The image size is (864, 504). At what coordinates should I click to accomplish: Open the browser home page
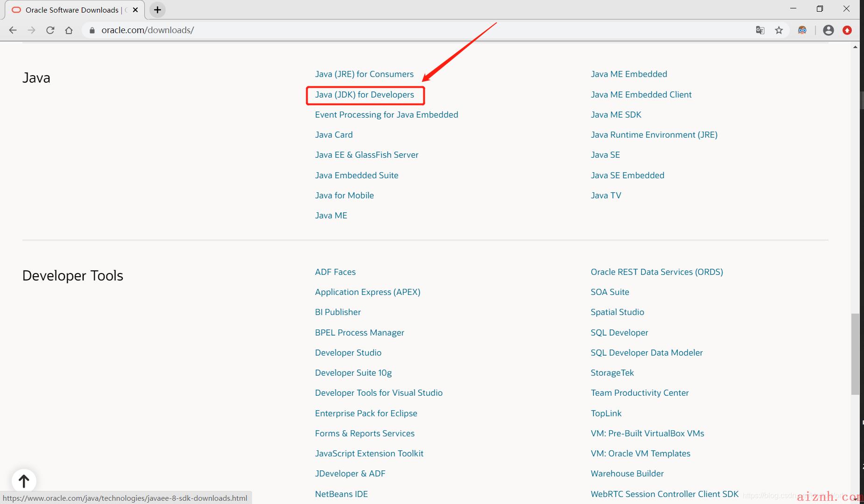[x=69, y=30]
